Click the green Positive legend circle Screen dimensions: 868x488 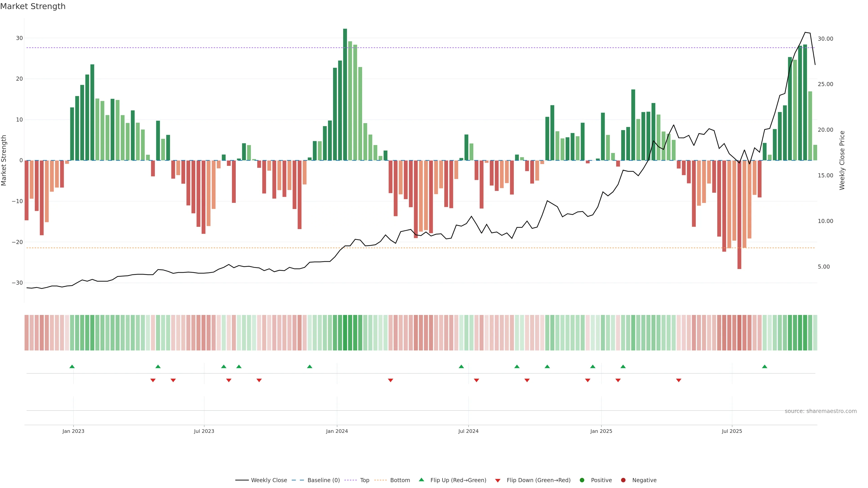[582, 480]
